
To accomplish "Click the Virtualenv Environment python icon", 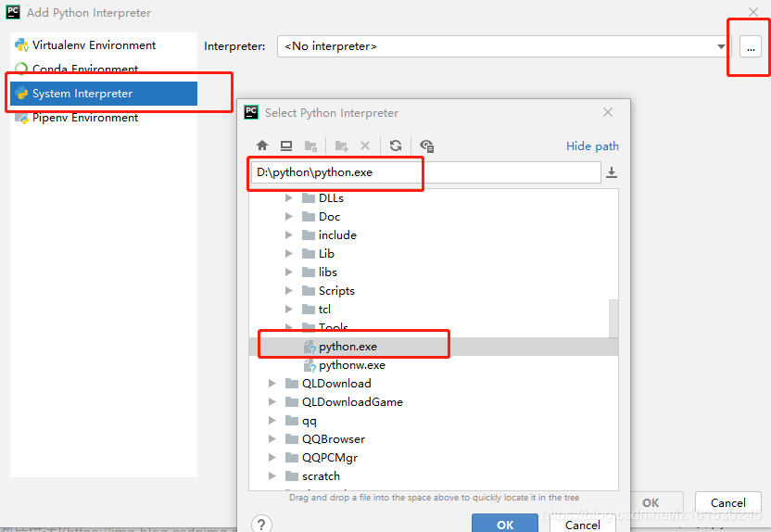I will tap(21, 45).
